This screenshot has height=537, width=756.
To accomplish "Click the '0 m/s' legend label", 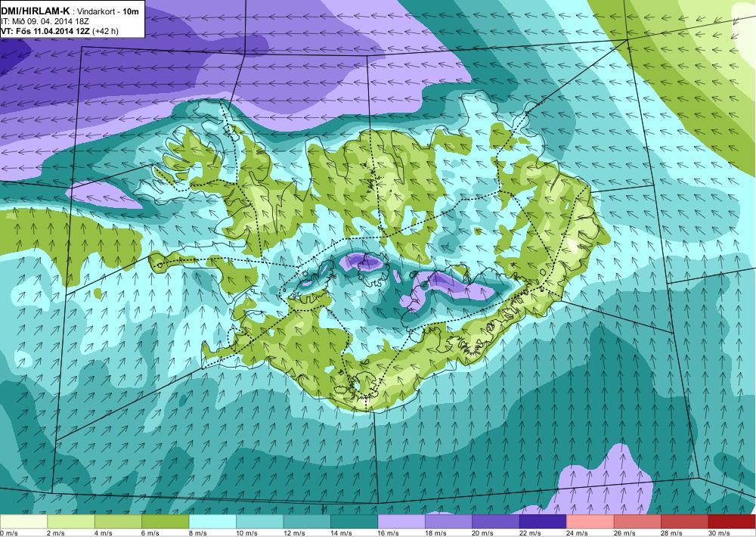I will (x=8, y=533).
